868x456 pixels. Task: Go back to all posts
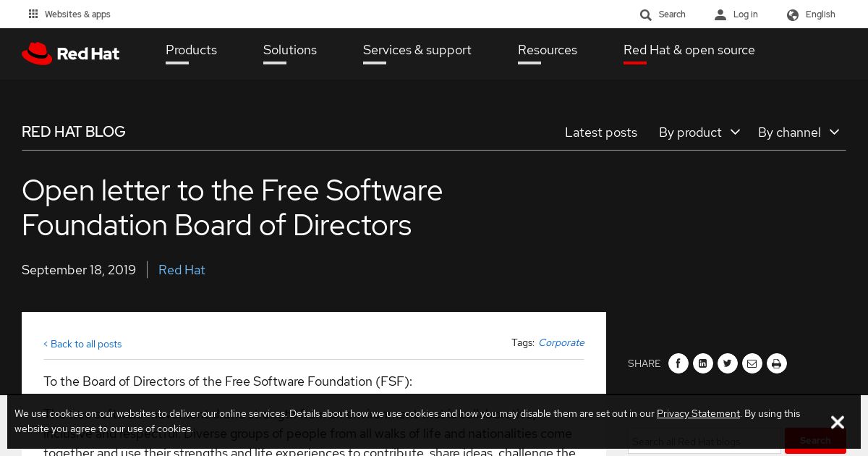click(x=82, y=344)
